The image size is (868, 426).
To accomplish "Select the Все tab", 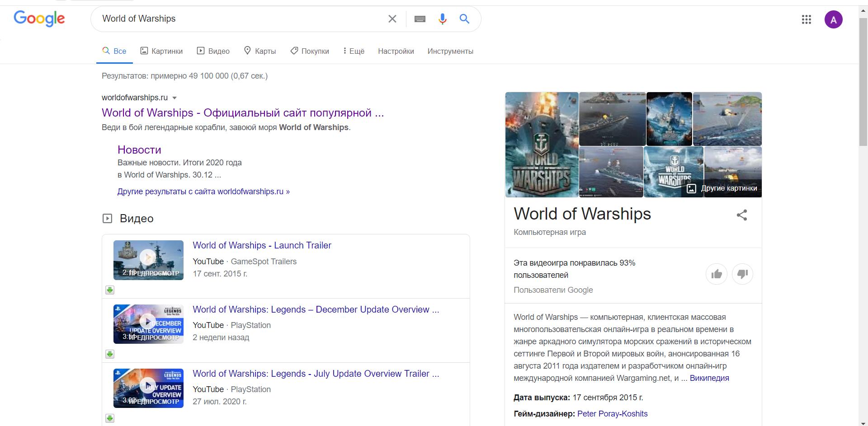I will (x=114, y=51).
